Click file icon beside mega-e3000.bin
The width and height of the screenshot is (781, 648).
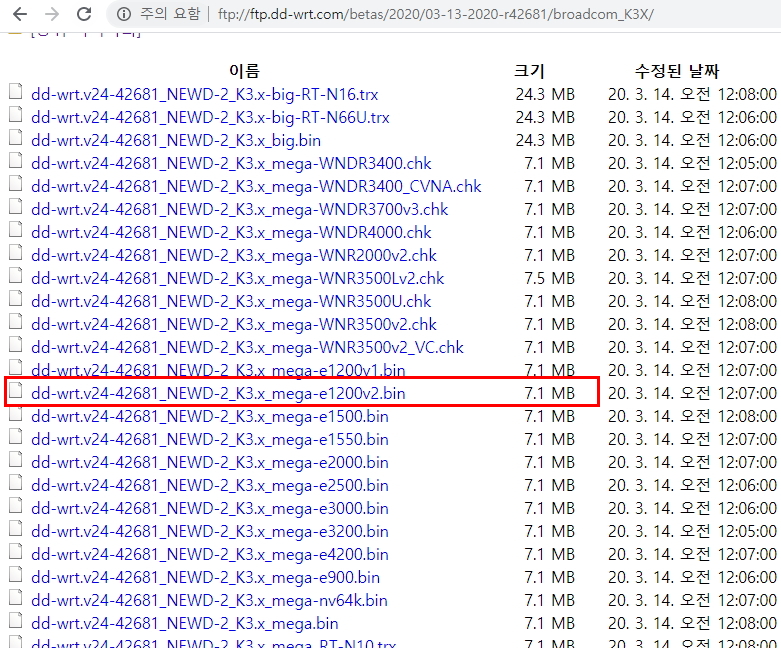point(15,506)
